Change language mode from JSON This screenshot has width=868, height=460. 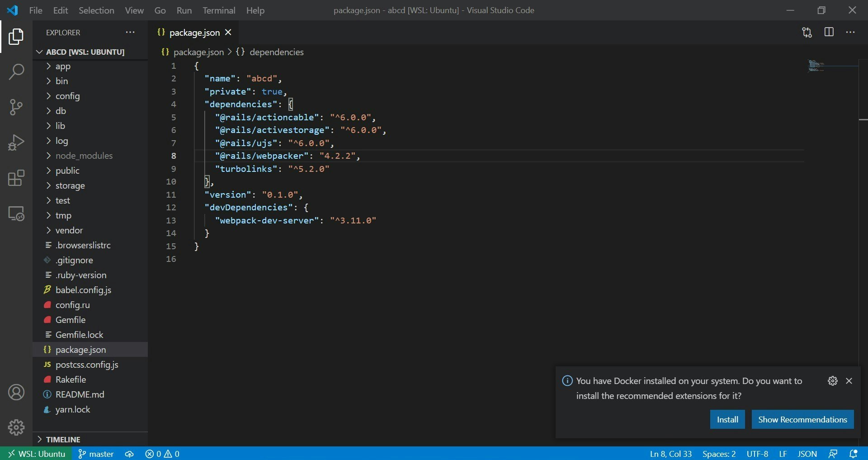tap(807, 454)
